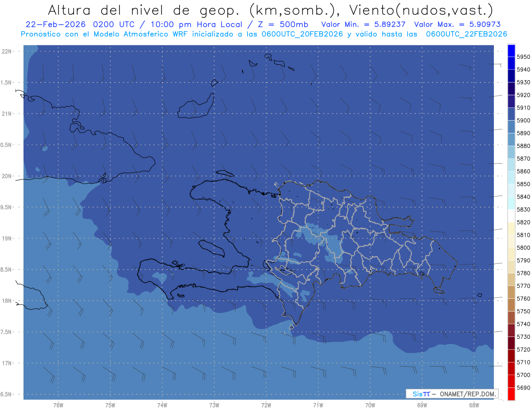This screenshot has width=532, height=411.
Task: Click the red swatch below 5690
Action: 511,394
